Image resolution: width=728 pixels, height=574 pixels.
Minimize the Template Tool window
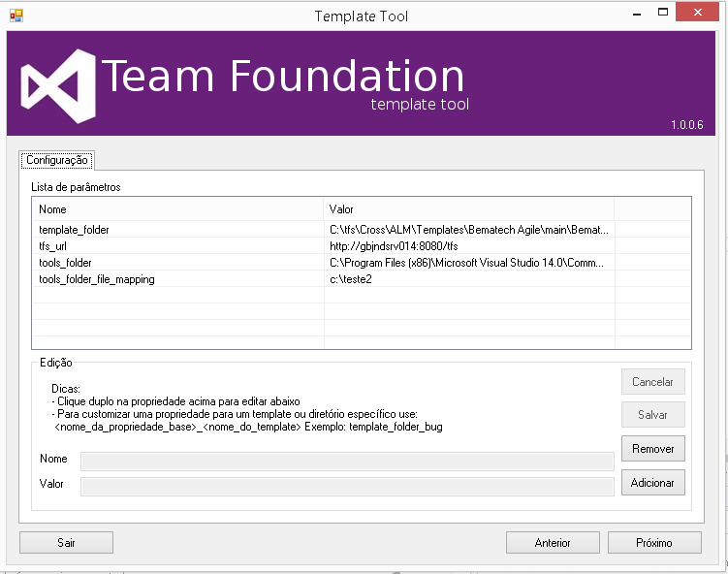pos(637,13)
